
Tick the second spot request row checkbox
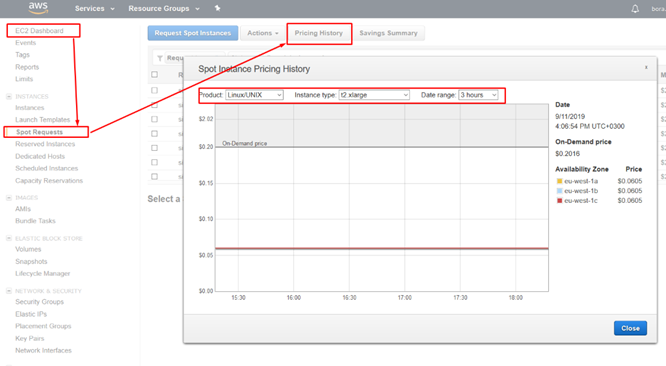click(x=155, y=105)
